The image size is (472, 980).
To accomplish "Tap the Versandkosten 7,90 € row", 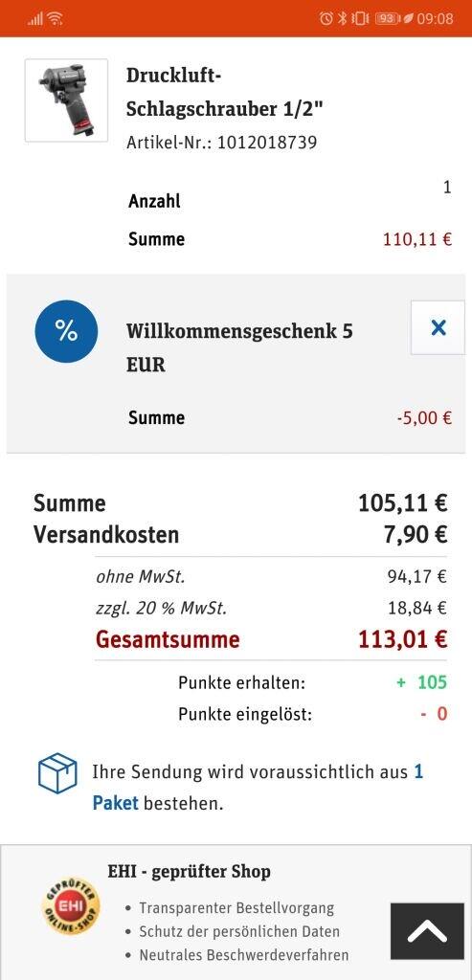I will point(240,535).
